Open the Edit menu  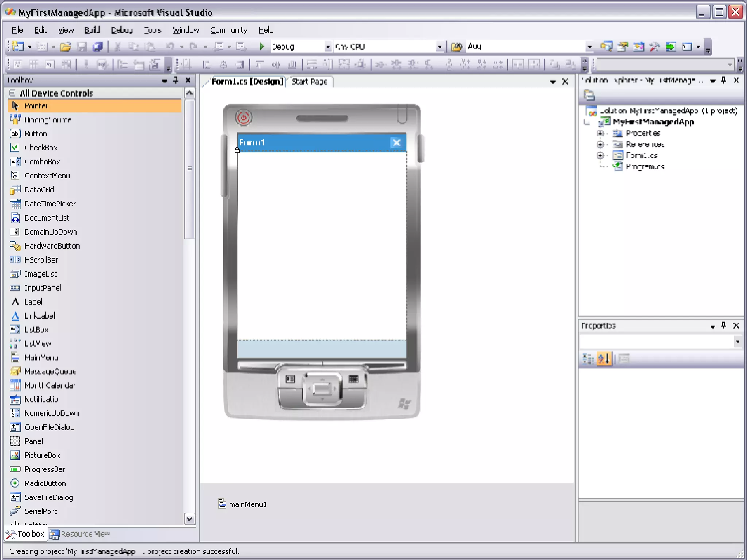40,30
